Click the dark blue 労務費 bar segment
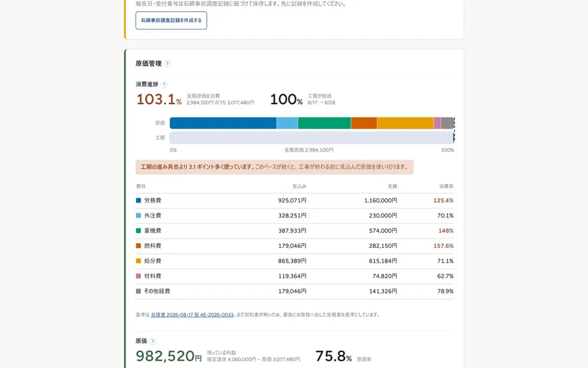Viewport: 588px width, 368px height. point(223,123)
